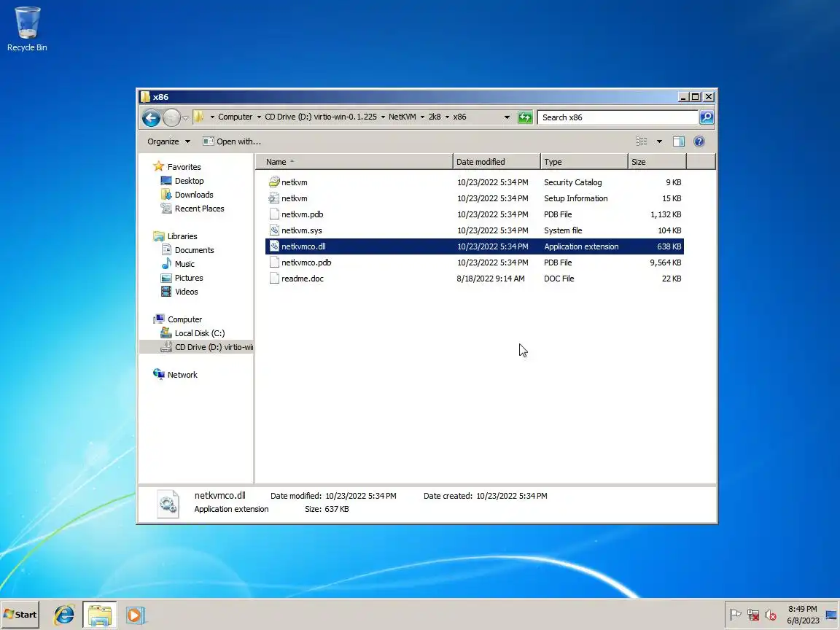The width and height of the screenshot is (840, 630).
Task: Select netkvm.sys file name
Action: (x=302, y=230)
